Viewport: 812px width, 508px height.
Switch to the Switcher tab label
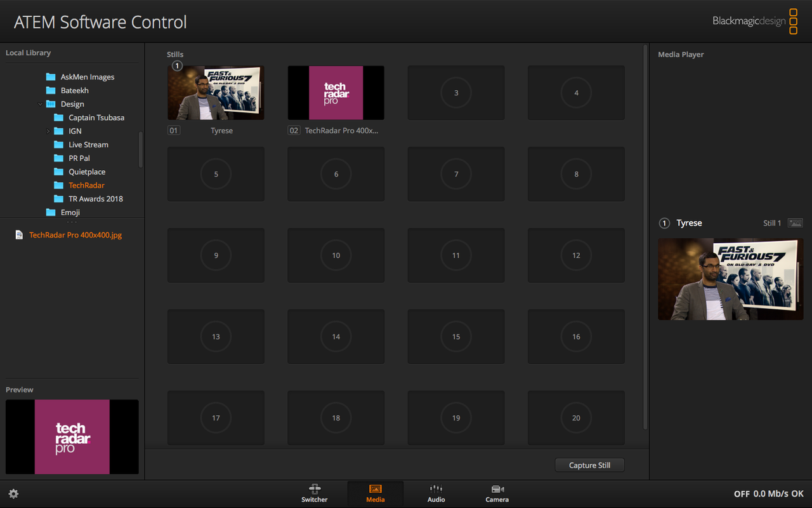pyautogui.click(x=315, y=500)
